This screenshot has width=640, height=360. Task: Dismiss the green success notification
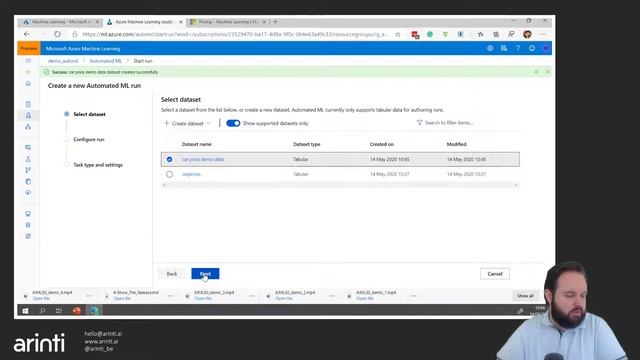pyautogui.click(x=547, y=72)
